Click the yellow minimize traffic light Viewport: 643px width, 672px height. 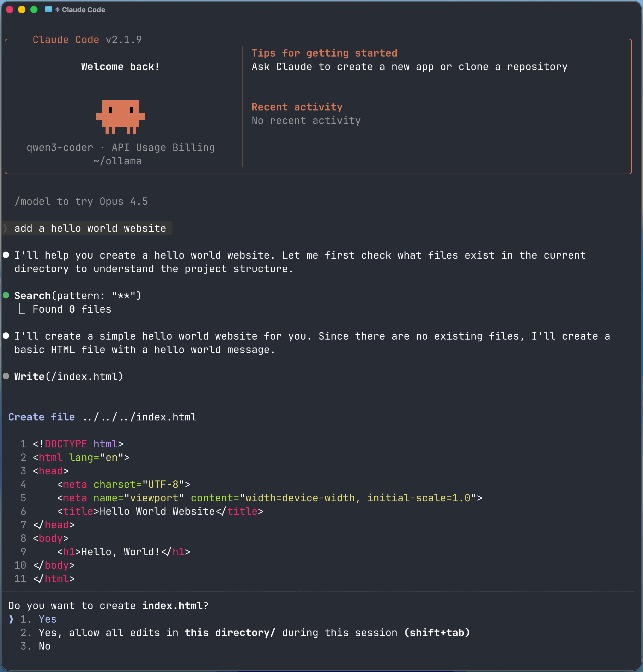click(22, 10)
